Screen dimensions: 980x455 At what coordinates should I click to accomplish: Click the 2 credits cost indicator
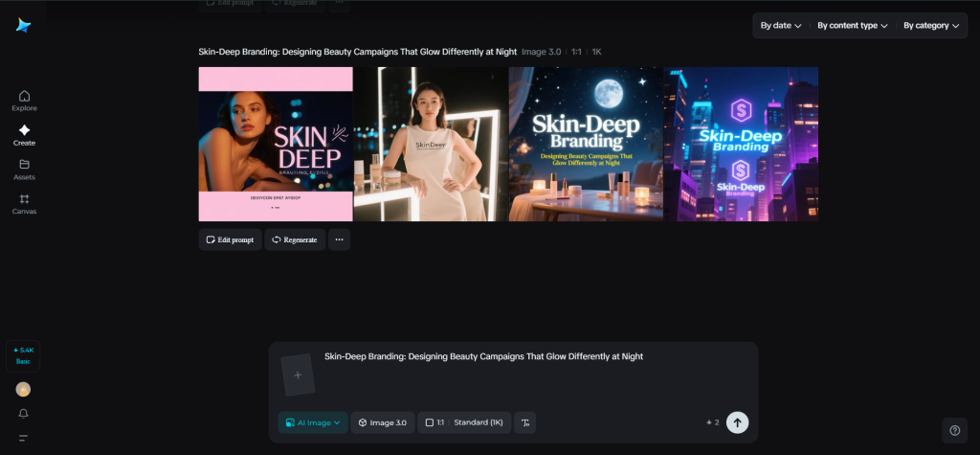[x=712, y=422]
